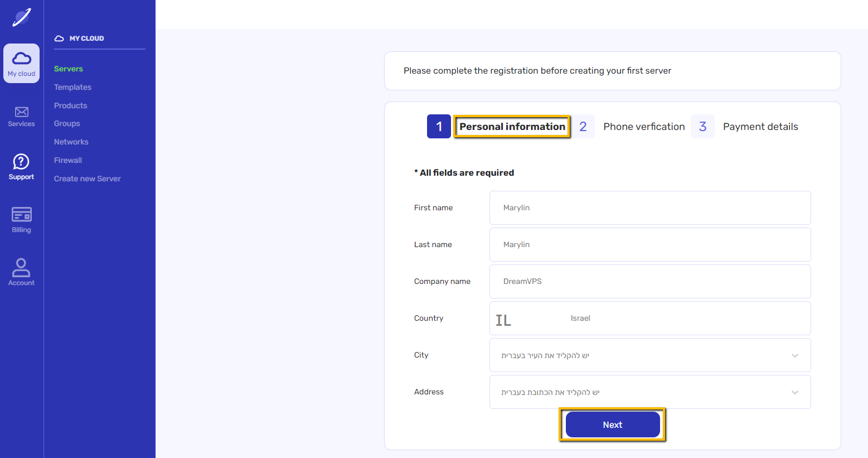Viewport: 868px width, 458px height.
Task: Go to Firewall menu item
Action: click(68, 160)
